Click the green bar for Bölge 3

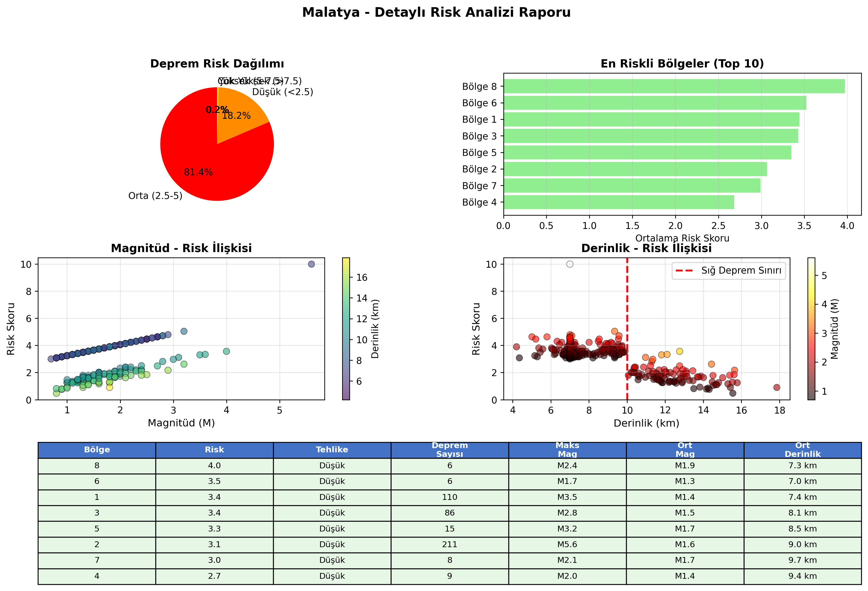651,136
